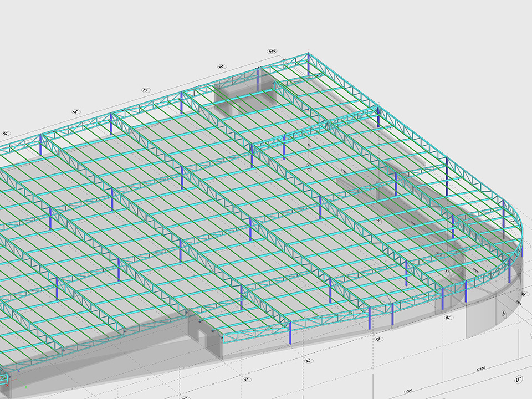Click the J" label on the curved wall

pos(503,313)
